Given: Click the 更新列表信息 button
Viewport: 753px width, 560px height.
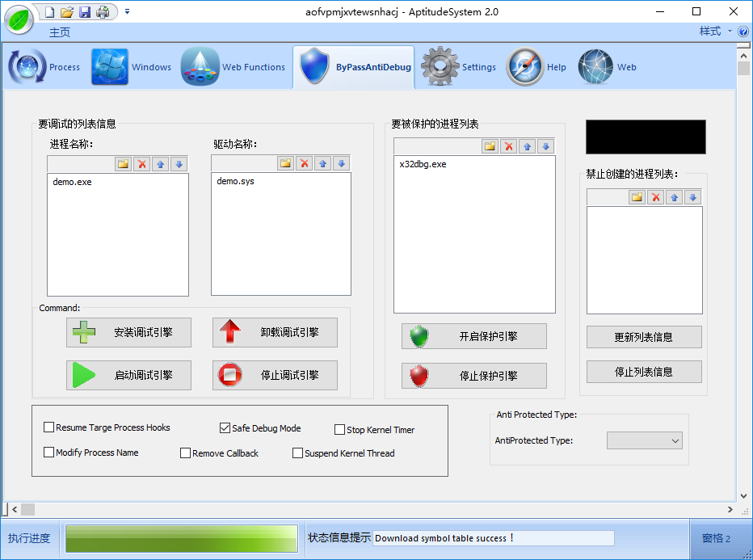Looking at the screenshot, I should 644,337.
